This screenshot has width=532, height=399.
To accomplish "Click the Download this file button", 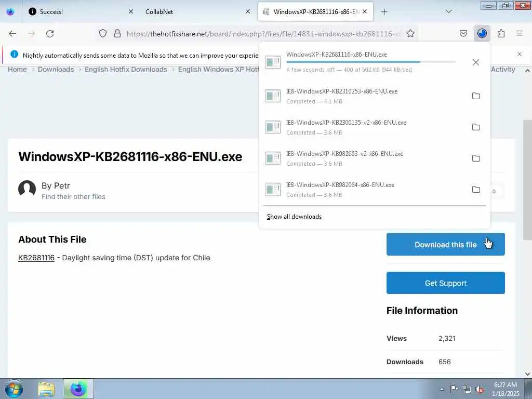I will click(445, 244).
